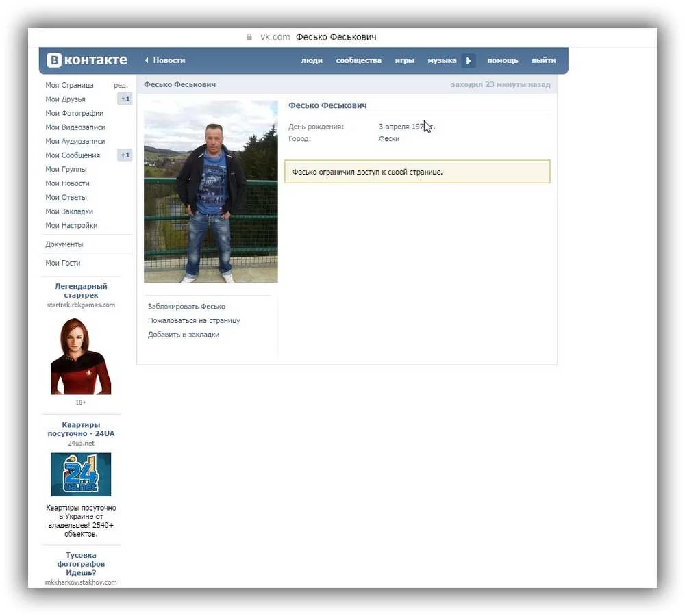The width and height of the screenshot is (685, 616).
Task: Click the profile photo of Фесько
Action: coord(210,192)
